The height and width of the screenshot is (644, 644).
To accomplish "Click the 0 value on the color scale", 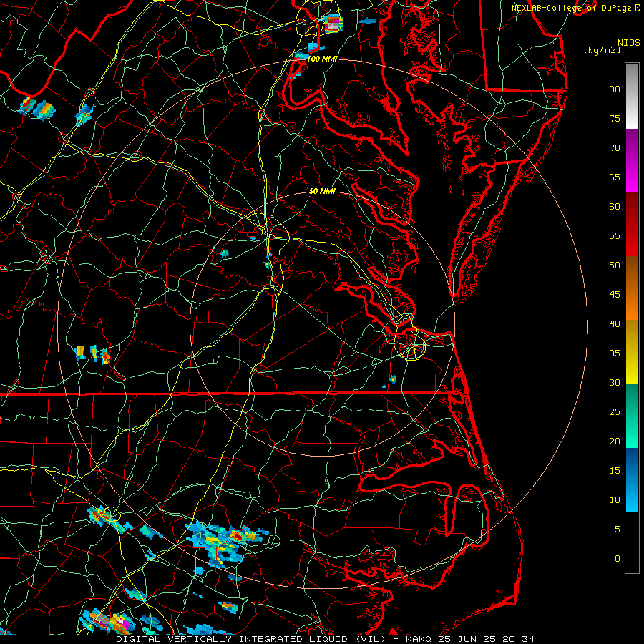I will pos(618,559).
